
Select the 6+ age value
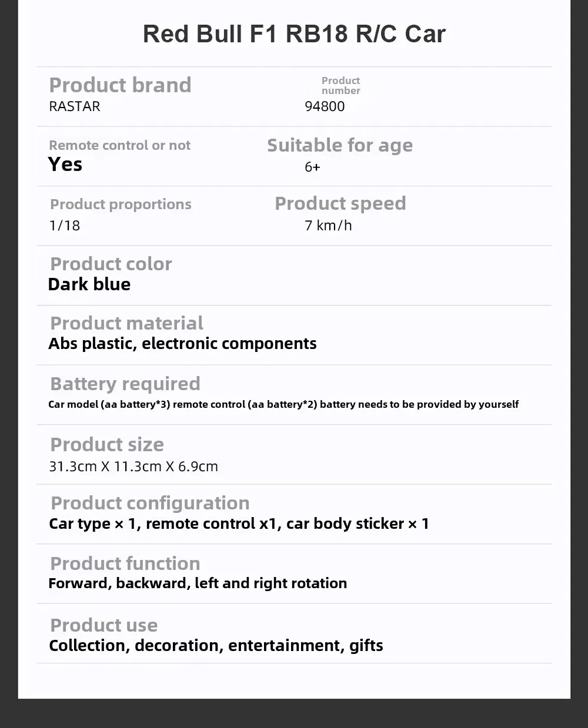tap(312, 167)
